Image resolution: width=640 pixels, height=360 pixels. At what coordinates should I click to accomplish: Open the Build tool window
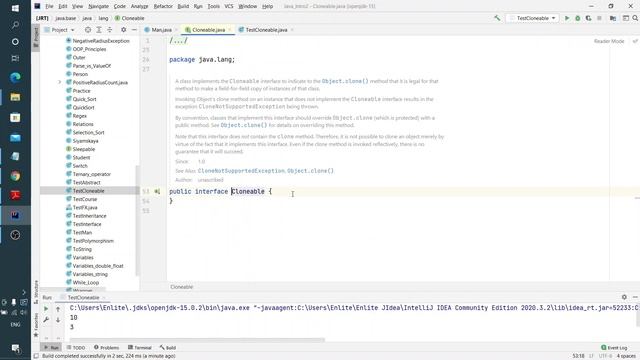168,347
